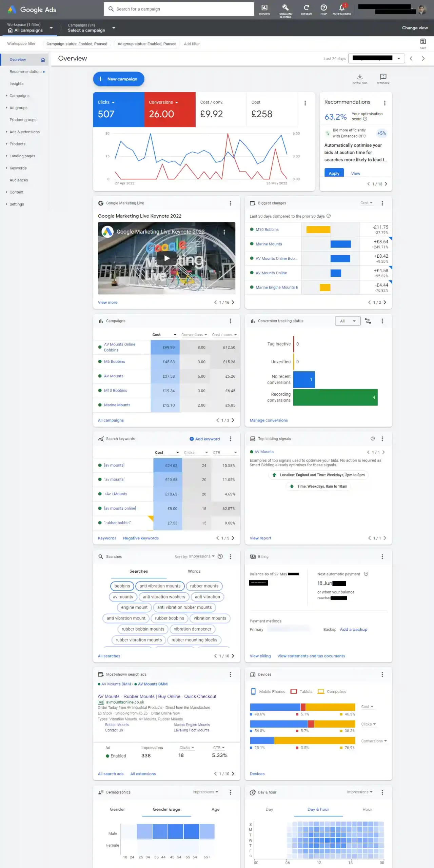Click in Search for a campaign field
Image resolution: width=434 pixels, height=868 pixels.
tap(179, 9)
